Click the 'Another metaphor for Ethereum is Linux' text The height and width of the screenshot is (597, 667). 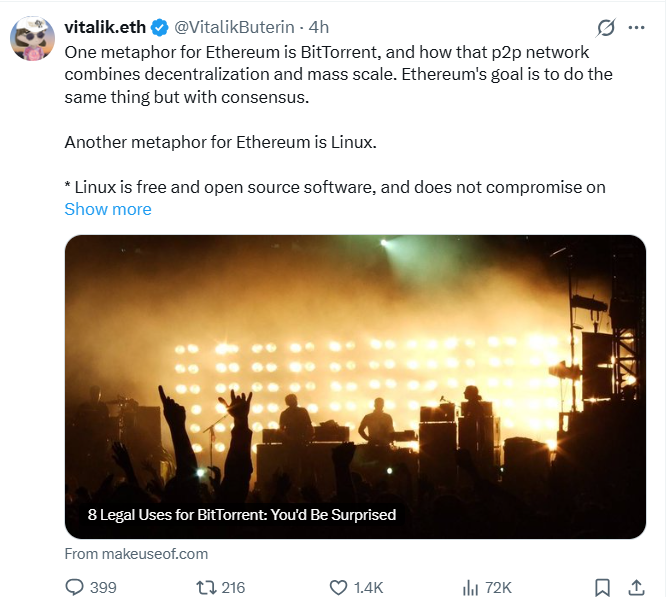[220, 142]
